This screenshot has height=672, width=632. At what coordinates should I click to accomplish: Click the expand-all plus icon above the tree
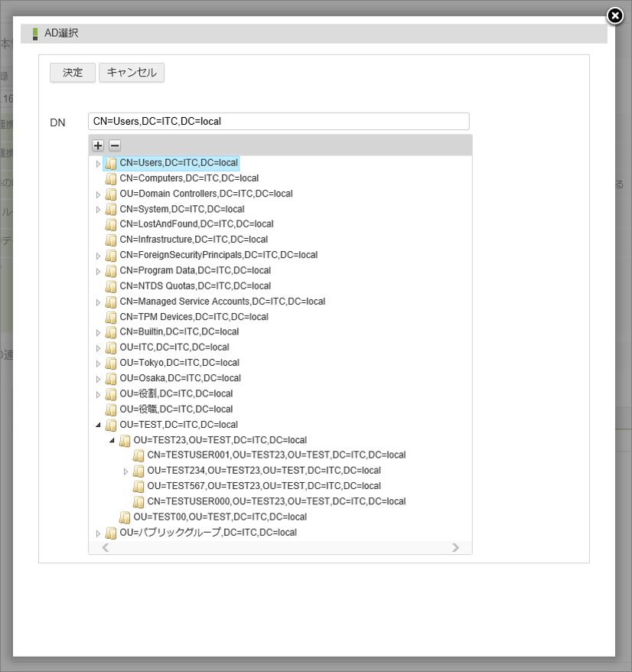(98, 145)
